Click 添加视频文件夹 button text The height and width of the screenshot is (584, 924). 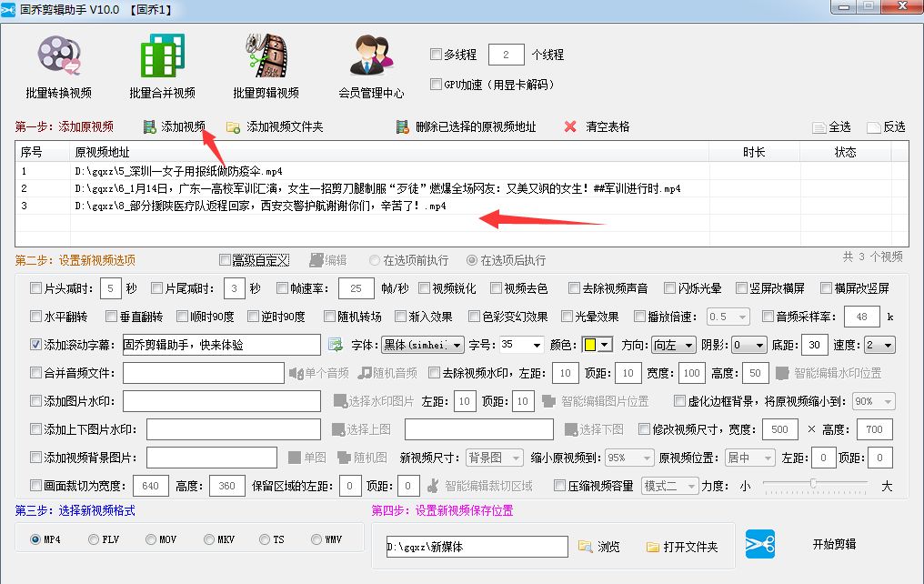point(285,126)
